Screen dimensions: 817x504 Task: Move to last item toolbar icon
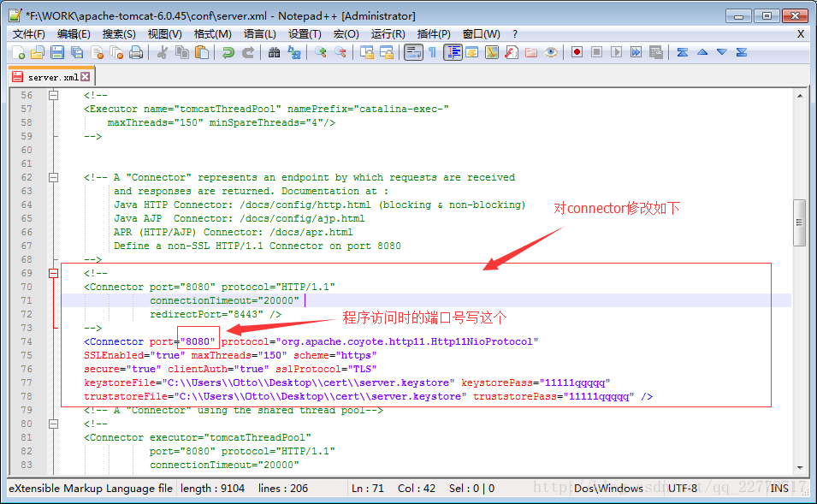point(742,53)
